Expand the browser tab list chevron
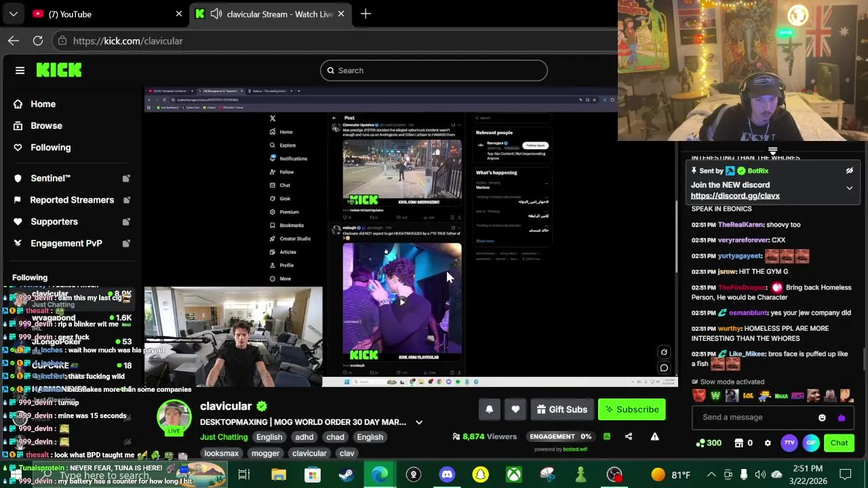The image size is (868, 488). pos(13,14)
